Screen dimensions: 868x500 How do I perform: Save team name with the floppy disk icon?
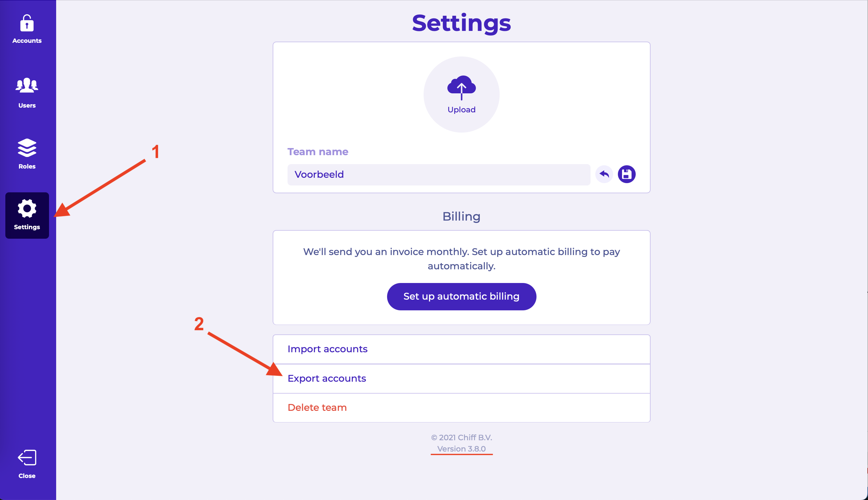[x=626, y=174]
